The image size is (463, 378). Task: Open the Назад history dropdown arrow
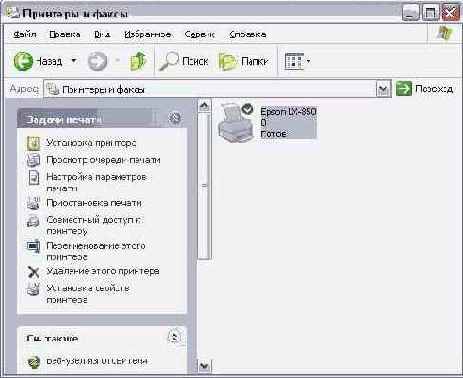[x=74, y=61]
